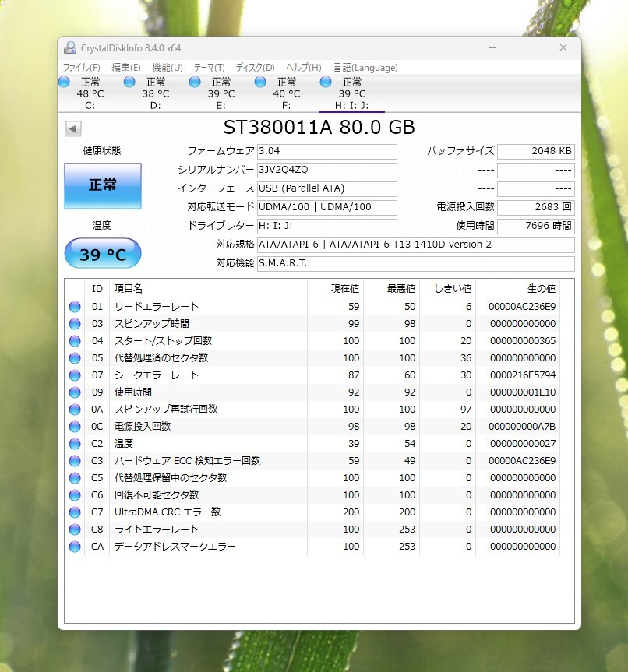Click the disk title ST380011A 80.0 GB
Image resolution: width=628 pixels, height=672 pixels.
pyautogui.click(x=319, y=128)
